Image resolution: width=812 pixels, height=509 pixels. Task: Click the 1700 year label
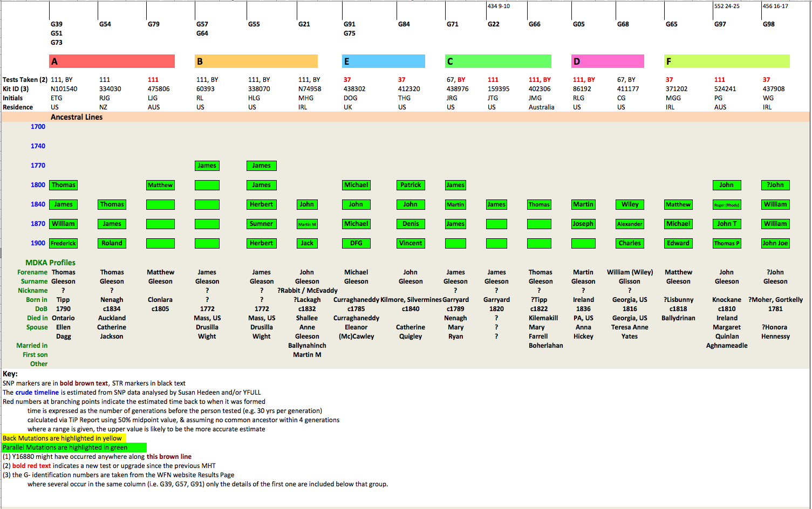38,126
